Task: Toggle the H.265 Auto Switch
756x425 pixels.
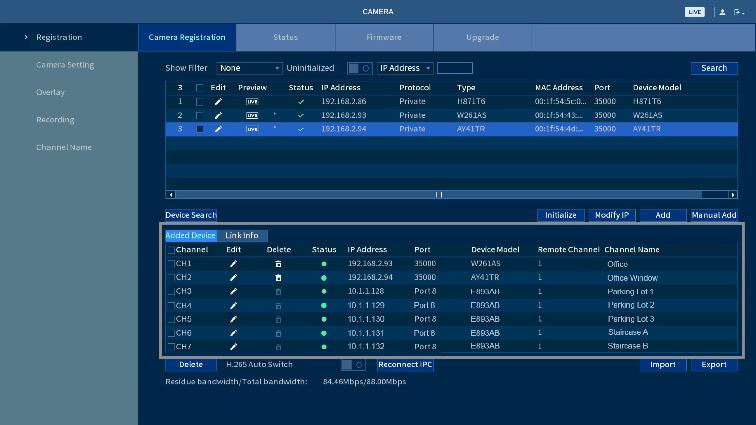Action: coord(352,365)
